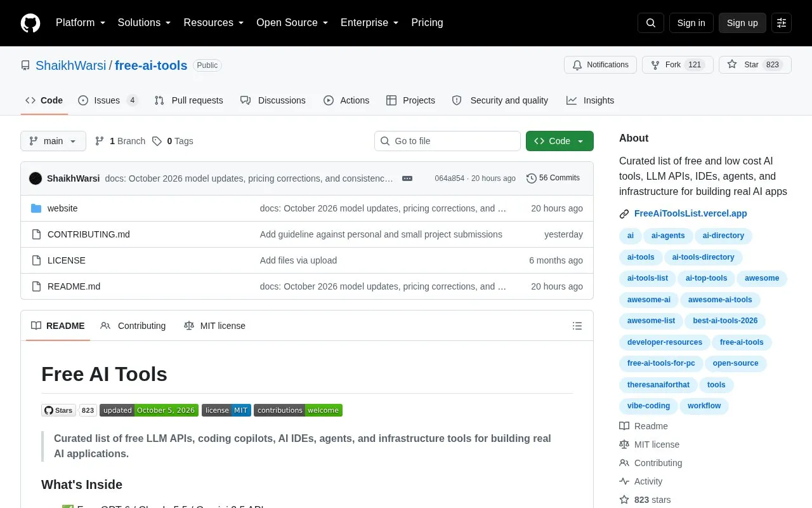Viewport: 812px width, 508px height.
Task: Switch to the Actions tab
Action: (346, 100)
